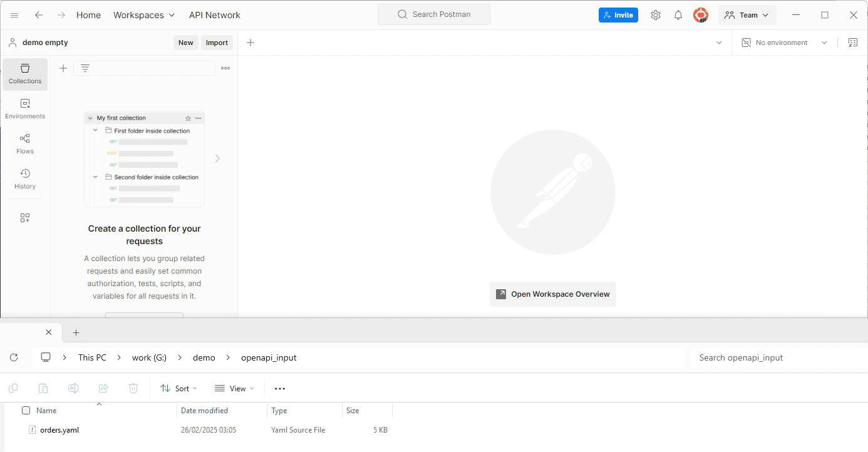The image size is (868, 452).
Task: Click the blue Invite button
Action: pyautogui.click(x=618, y=15)
